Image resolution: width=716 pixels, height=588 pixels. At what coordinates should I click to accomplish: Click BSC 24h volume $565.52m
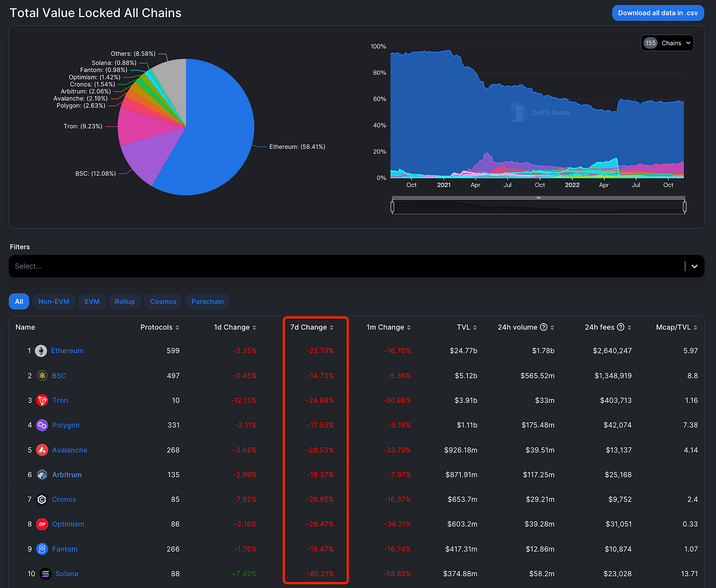tap(537, 376)
